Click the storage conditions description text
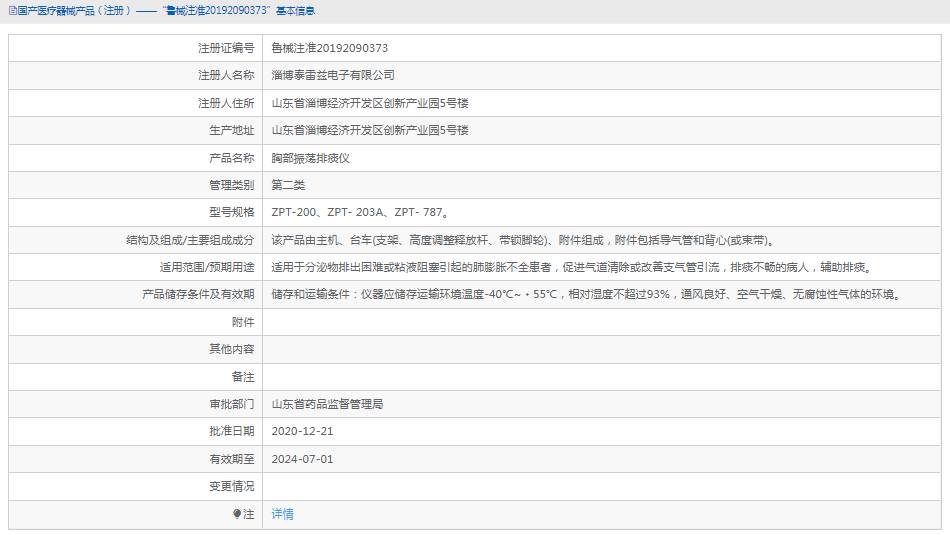Screen dimensions: 950x535 click(x=587, y=295)
